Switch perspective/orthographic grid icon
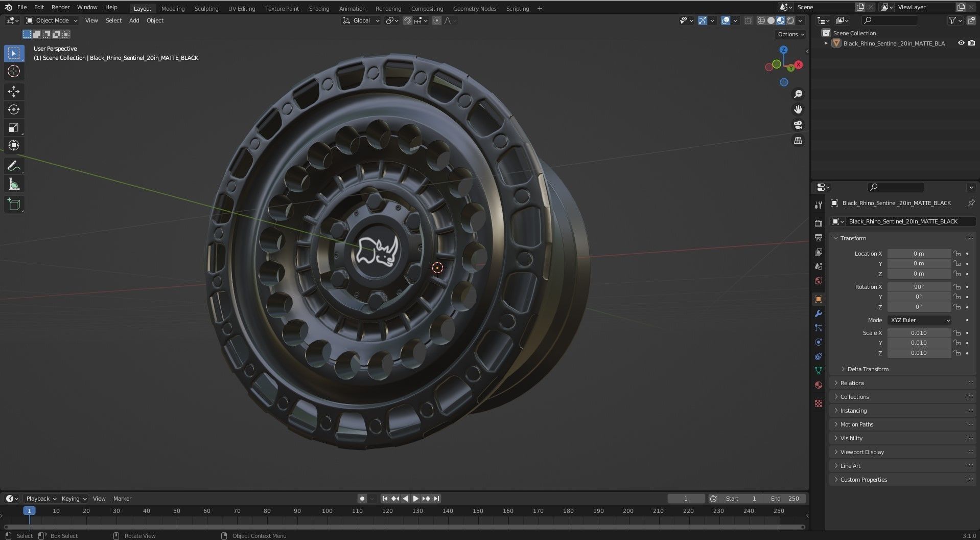 [798, 140]
